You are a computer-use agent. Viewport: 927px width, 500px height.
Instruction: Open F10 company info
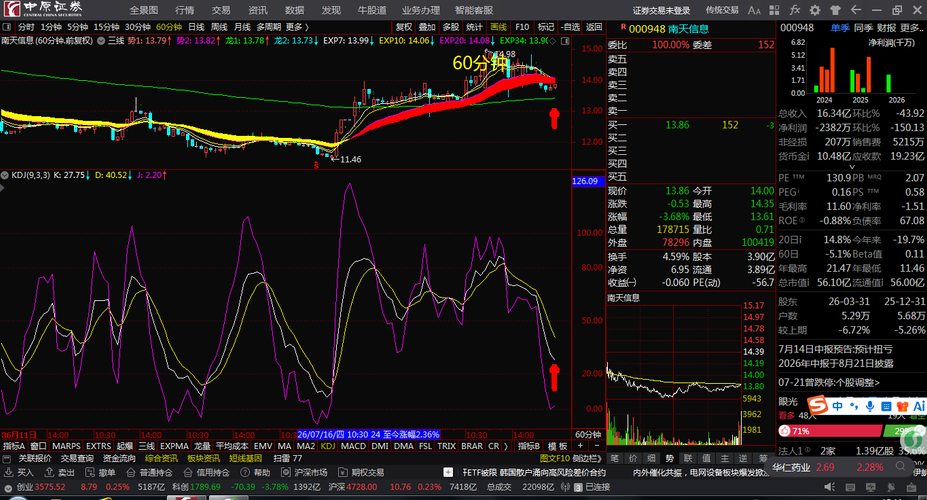pyautogui.click(x=522, y=27)
